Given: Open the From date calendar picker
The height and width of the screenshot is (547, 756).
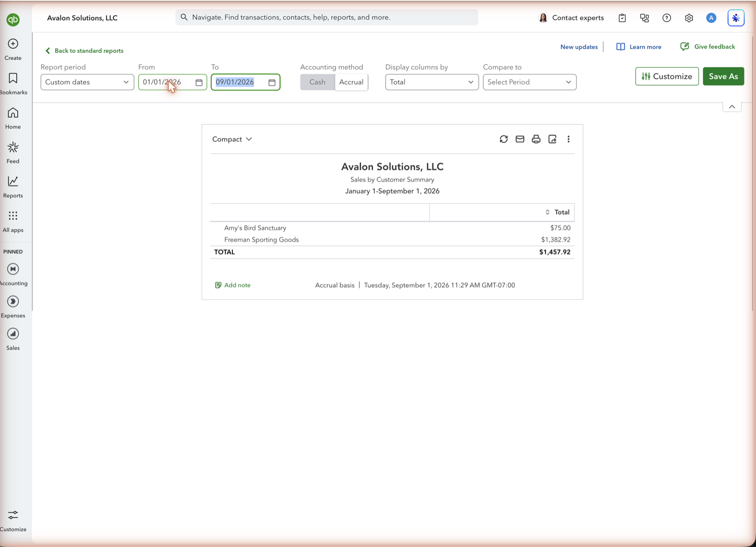Looking at the screenshot, I should [x=199, y=82].
